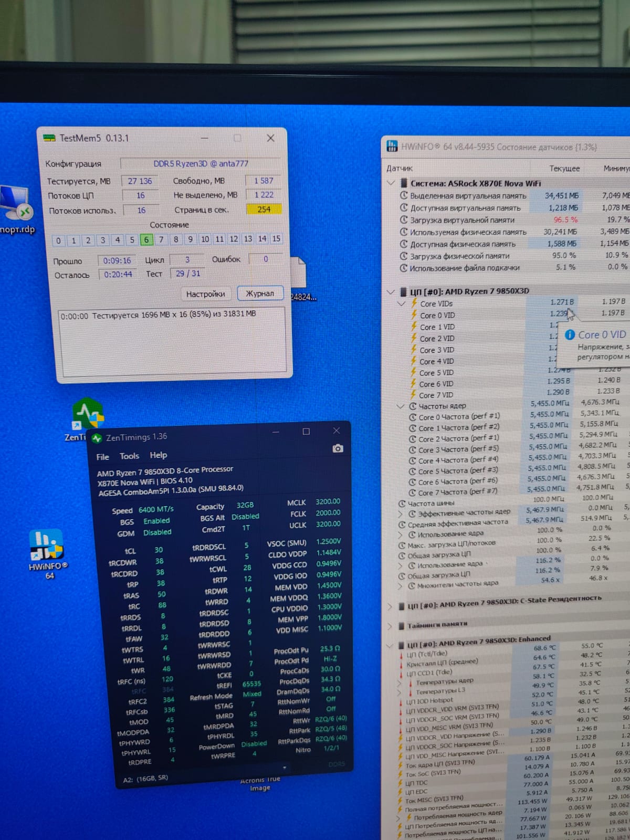
Task: Expand the Тайминги памяти section
Action: pos(390,626)
